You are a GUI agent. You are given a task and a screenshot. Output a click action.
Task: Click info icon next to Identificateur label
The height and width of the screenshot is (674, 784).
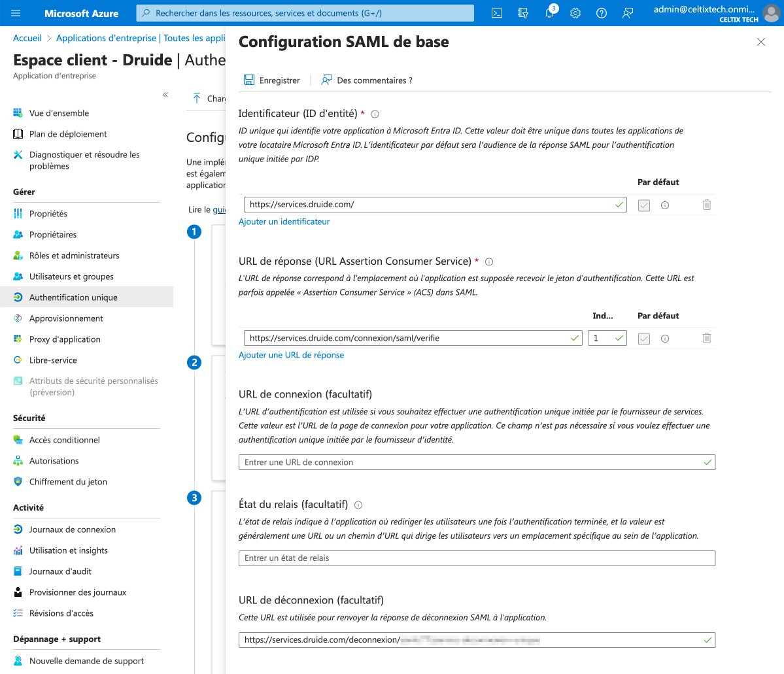click(375, 114)
